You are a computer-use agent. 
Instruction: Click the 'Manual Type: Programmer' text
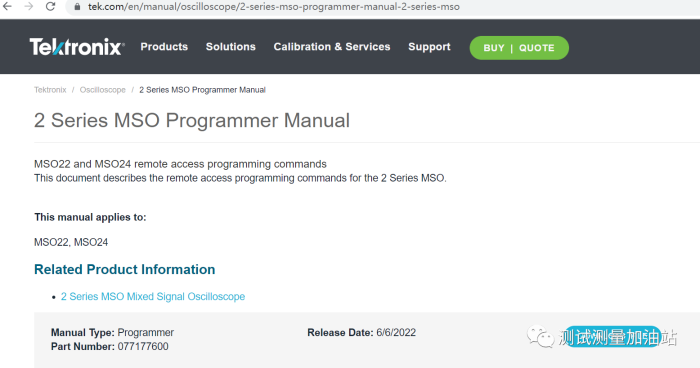tap(112, 333)
